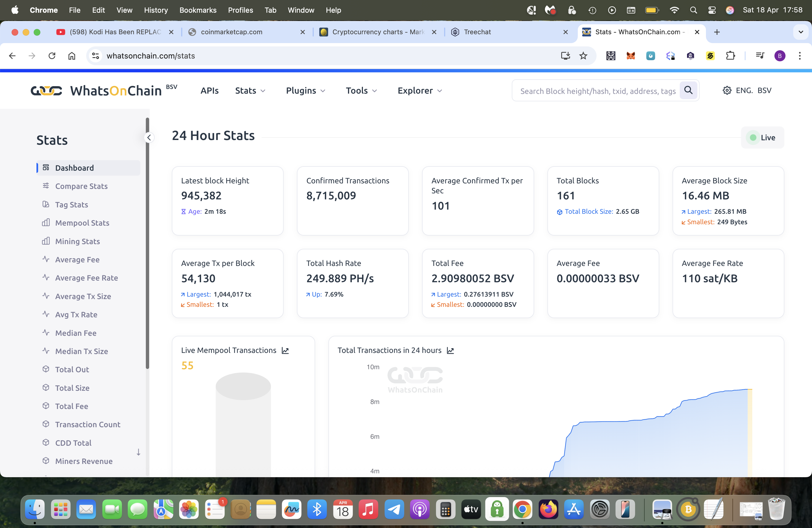The image size is (812, 528).
Task: Open a new Chrome tab
Action: [x=717, y=32]
